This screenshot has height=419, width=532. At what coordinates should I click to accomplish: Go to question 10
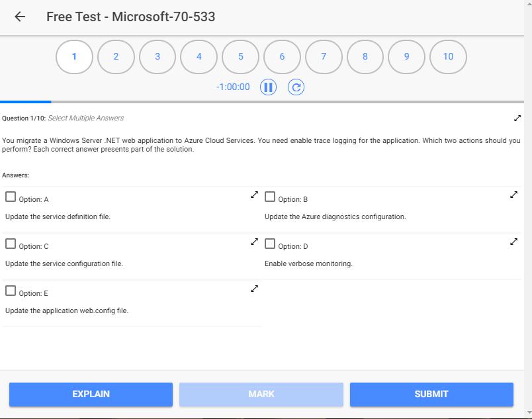(x=448, y=57)
